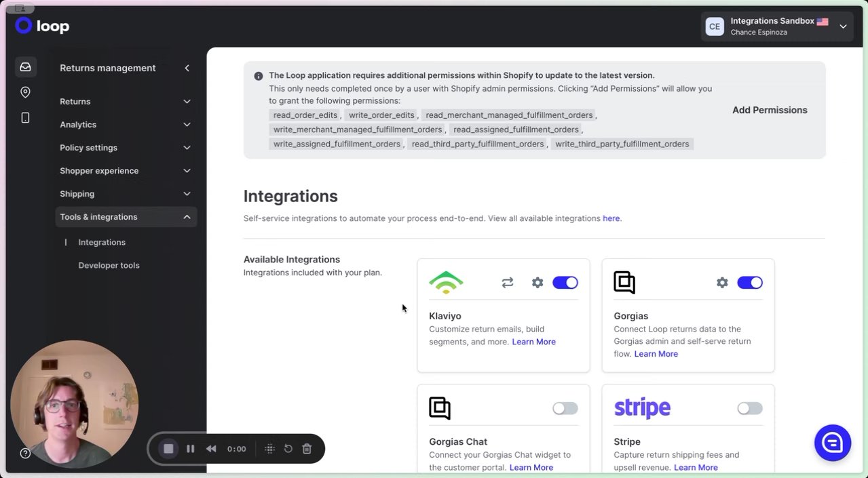Open Klaviyo Learn More link
The height and width of the screenshot is (478, 868).
(x=533, y=342)
